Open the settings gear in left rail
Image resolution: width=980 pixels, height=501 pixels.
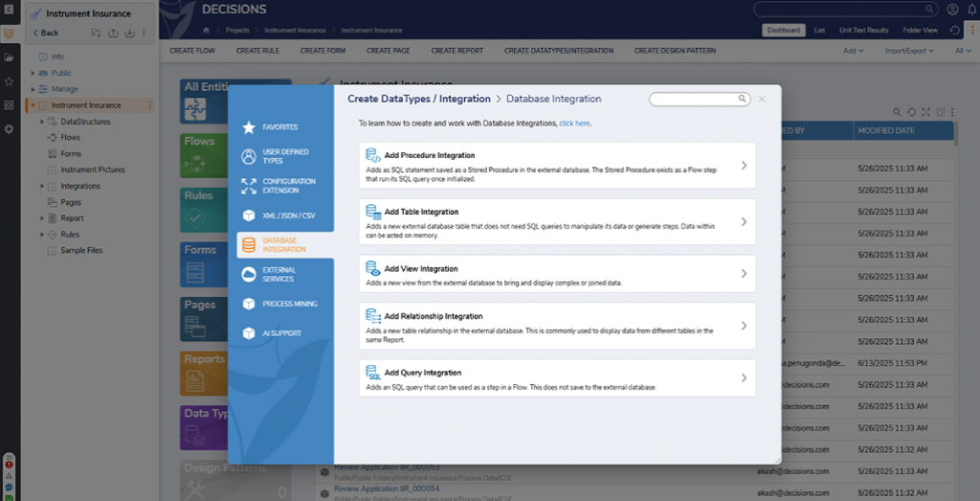click(9, 129)
